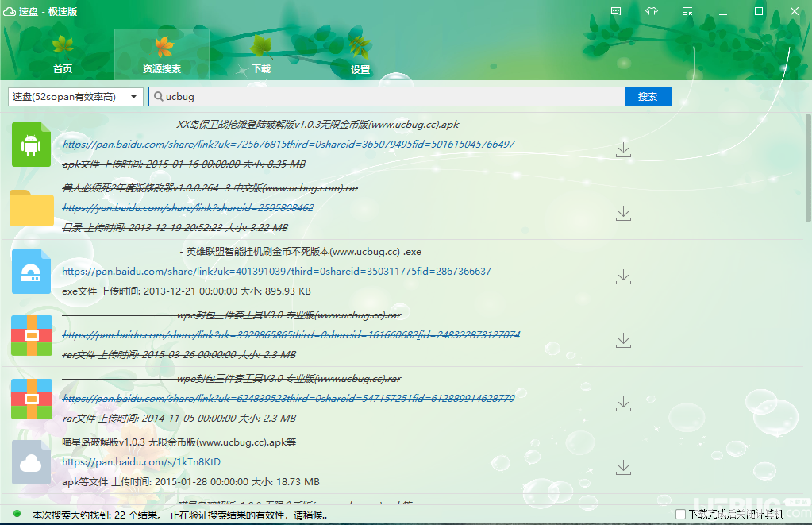Click the magnifier icon in search box
This screenshot has width=812, height=525.
tap(159, 96)
